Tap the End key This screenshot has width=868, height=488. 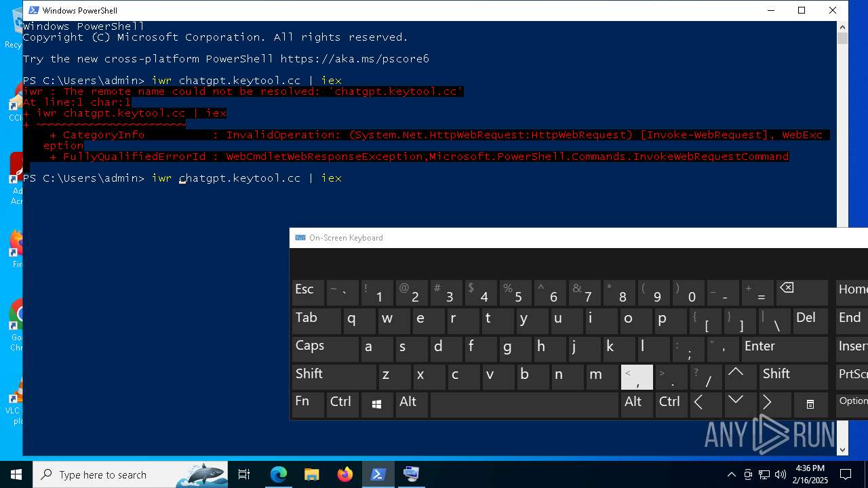tap(852, 321)
